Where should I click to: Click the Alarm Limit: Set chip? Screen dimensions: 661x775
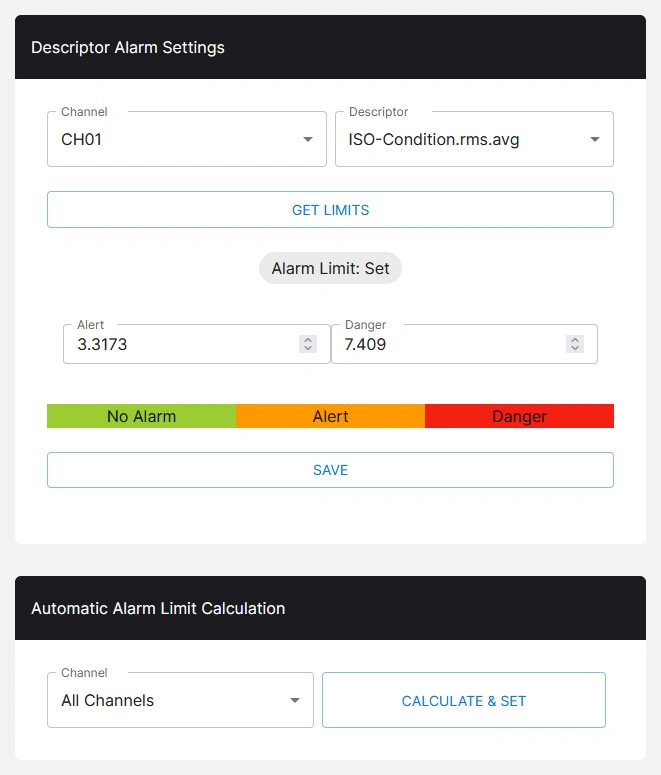click(x=330, y=269)
